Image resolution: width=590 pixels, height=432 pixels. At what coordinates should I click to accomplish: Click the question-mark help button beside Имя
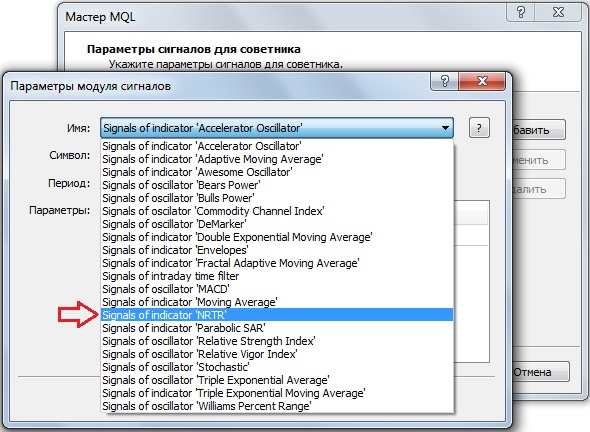point(479,128)
